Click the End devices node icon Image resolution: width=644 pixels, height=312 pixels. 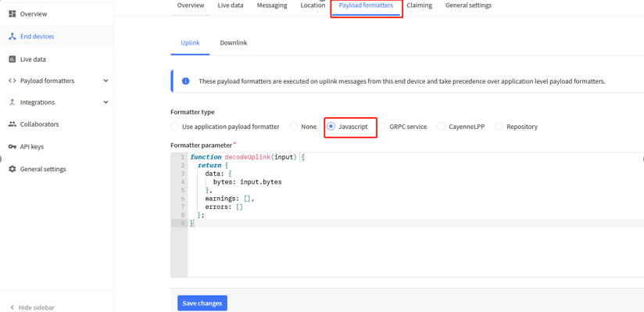(12, 36)
